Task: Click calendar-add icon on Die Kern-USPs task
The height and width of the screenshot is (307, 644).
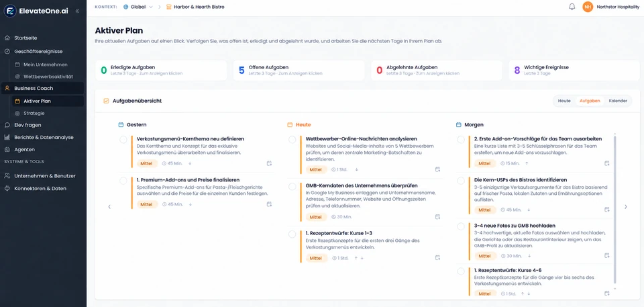Action: [x=606, y=210]
